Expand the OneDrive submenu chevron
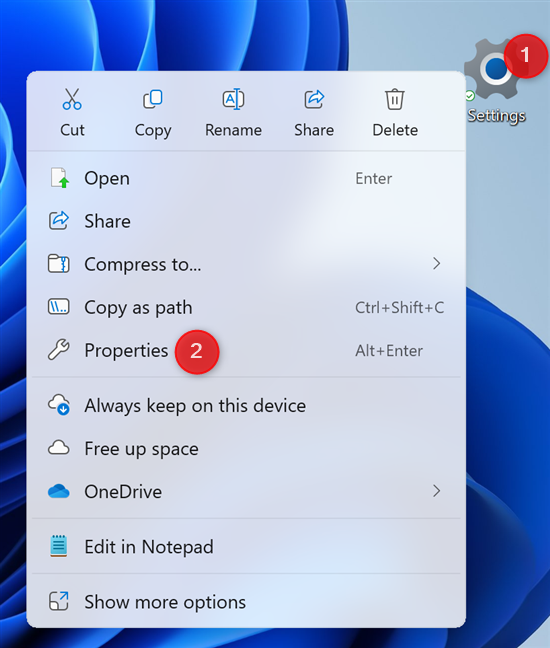This screenshot has width=550, height=648. 436,491
